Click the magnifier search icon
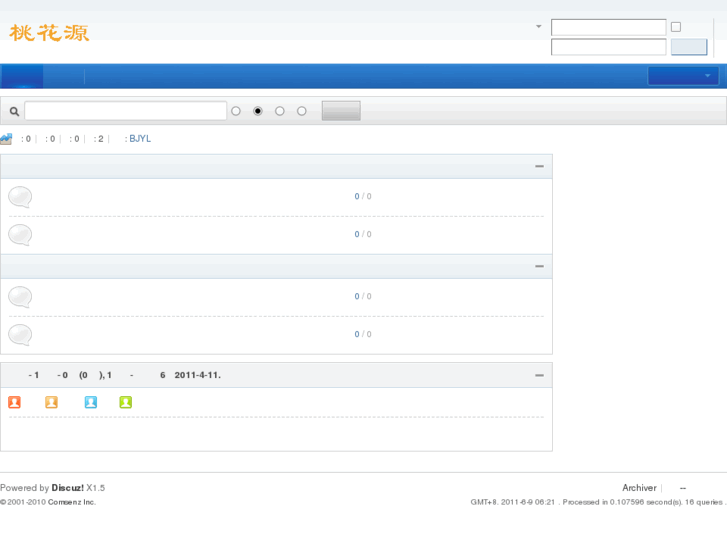This screenshot has height=545, width=727. (x=14, y=111)
